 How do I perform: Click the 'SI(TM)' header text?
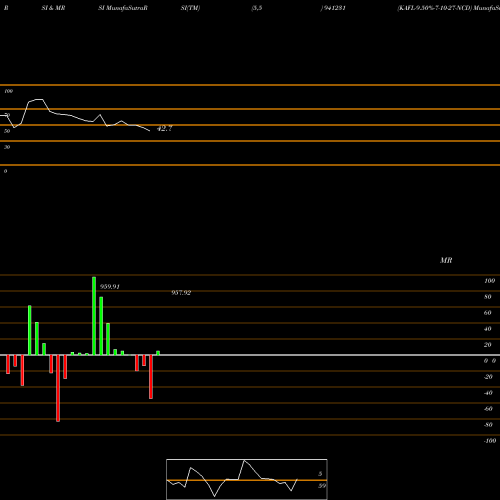coord(190,8)
